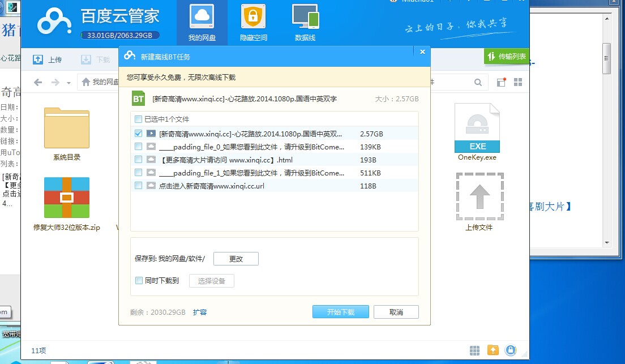Screen dimensions: 625x364
Task: Check the 点击进入新奇高清 .url file checkbox
Action: pos(138,186)
